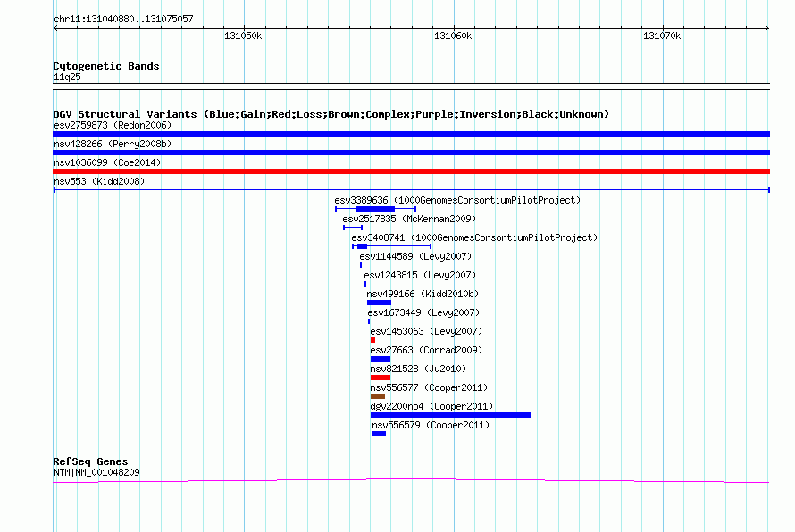Select the brown nsv556577 complex bar
This screenshot has width=795, height=532.
[378, 396]
